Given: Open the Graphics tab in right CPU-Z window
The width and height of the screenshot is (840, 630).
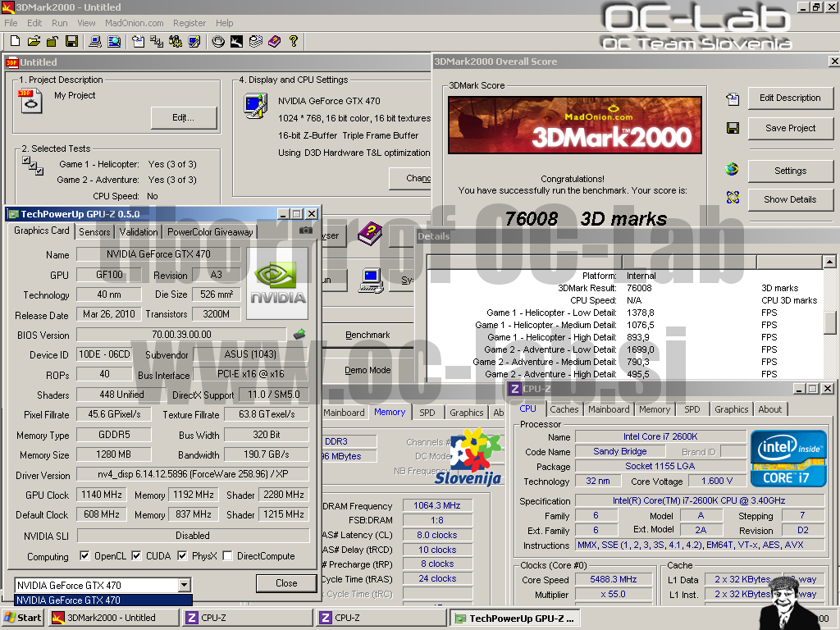Looking at the screenshot, I should click(x=731, y=409).
